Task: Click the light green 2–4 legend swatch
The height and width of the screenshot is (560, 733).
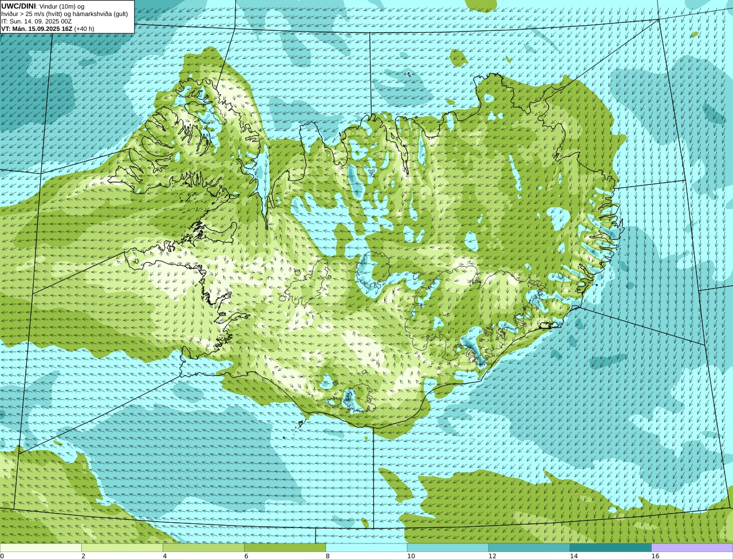Action: (x=122, y=548)
